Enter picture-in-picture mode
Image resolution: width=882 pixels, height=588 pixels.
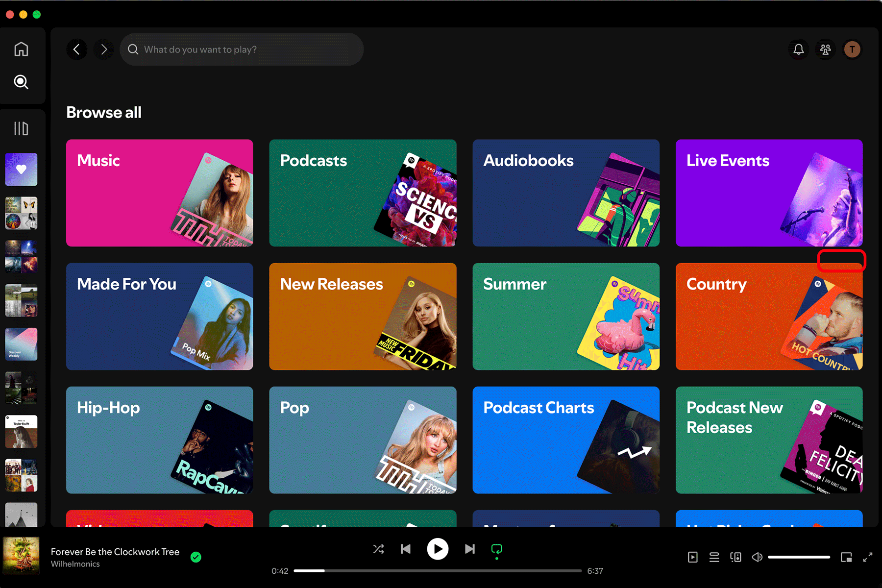[847, 557]
